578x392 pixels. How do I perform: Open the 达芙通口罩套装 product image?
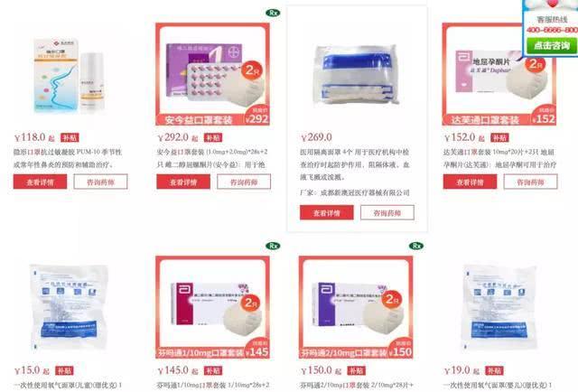click(x=499, y=74)
